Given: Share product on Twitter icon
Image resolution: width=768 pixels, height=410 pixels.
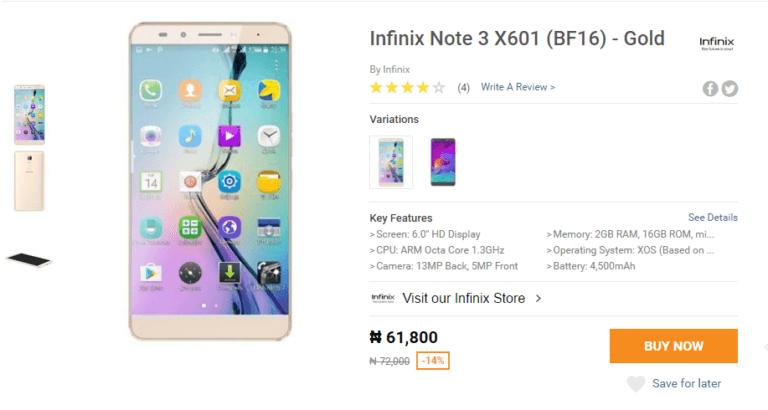Looking at the screenshot, I should pos(730,88).
